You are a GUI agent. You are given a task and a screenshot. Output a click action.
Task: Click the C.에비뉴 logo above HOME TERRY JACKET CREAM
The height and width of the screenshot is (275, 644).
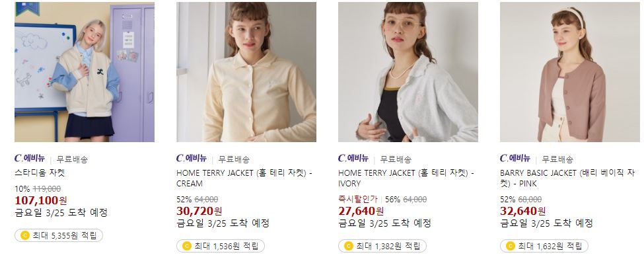(192, 158)
